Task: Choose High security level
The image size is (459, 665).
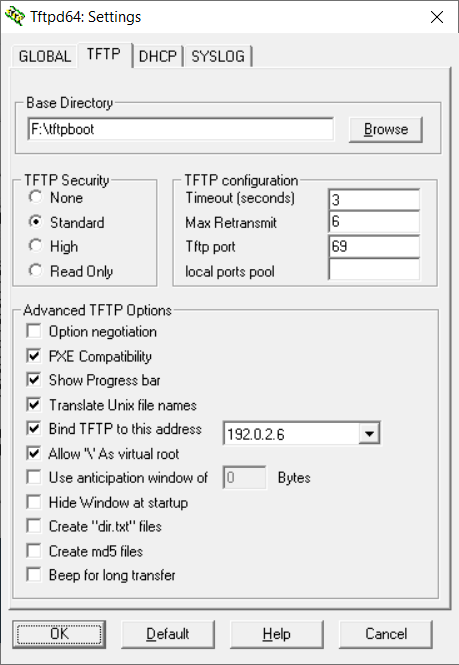Action: tap(36, 246)
